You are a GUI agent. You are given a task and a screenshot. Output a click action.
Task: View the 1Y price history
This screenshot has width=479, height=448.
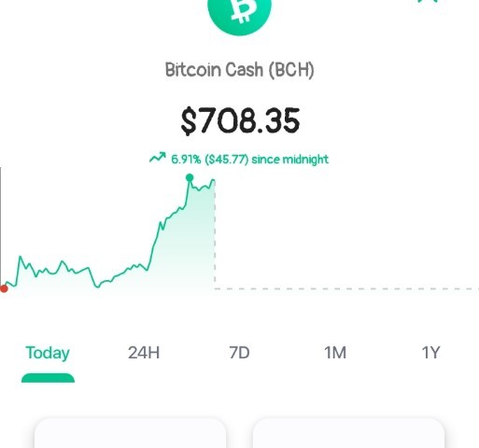pos(430,353)
